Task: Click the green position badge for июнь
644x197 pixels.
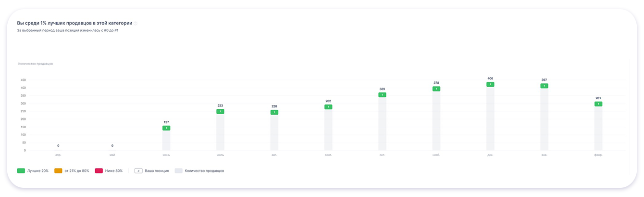Action: point(166,128)
